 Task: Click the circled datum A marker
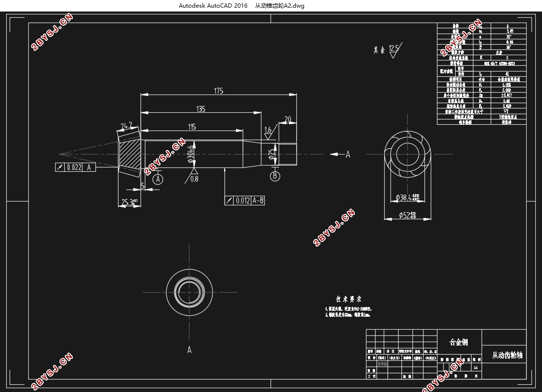point(158,179)
